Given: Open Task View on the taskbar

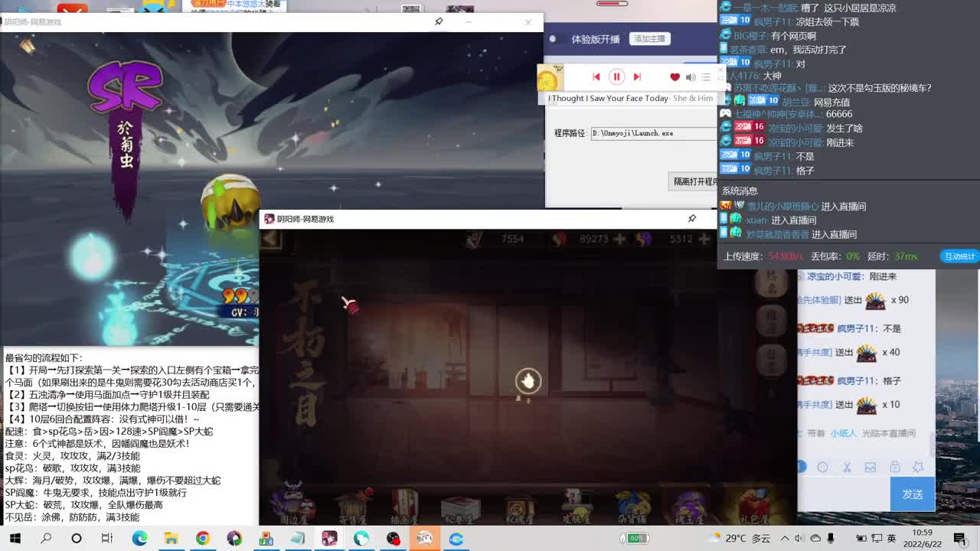Looking at the screenshot, I should (x=107, y=539).
